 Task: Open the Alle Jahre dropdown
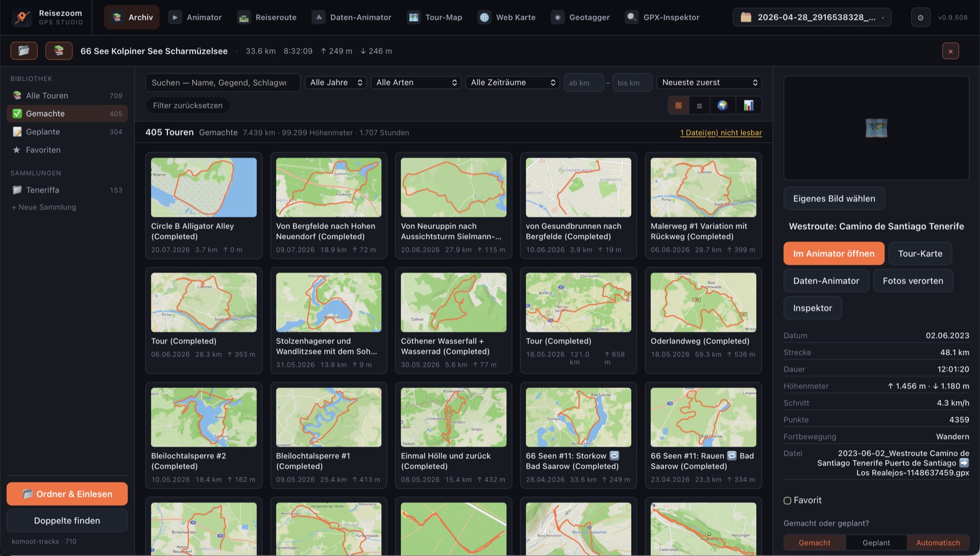point(336,83)
